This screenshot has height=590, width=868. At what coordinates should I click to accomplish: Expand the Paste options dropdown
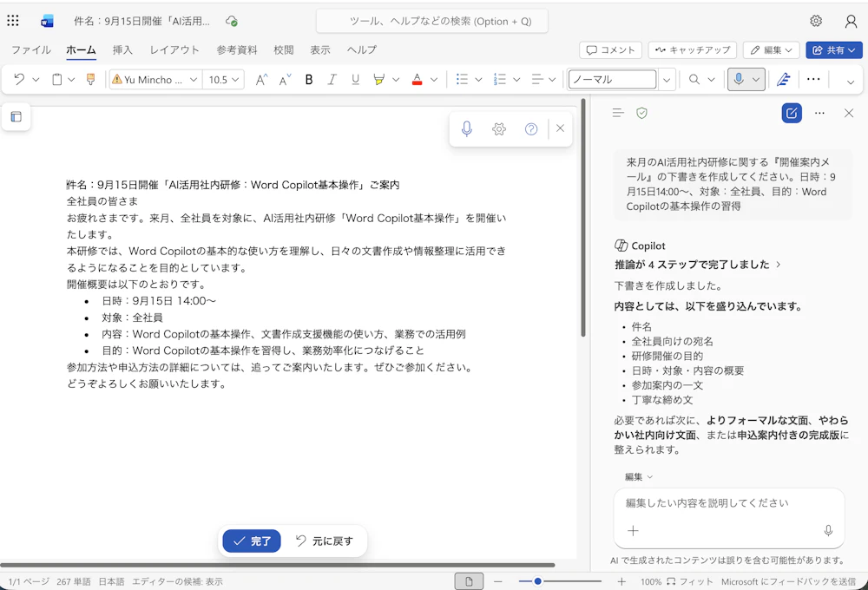coord(71,80)
